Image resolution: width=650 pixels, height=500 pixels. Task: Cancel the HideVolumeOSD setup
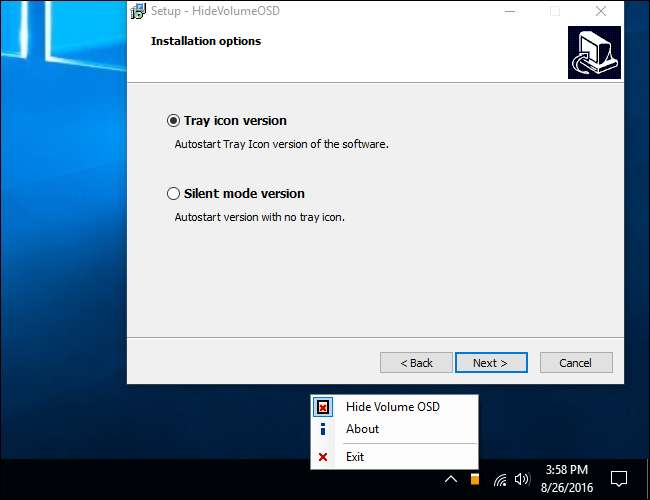pyautogui.click(x=576, y=363)
